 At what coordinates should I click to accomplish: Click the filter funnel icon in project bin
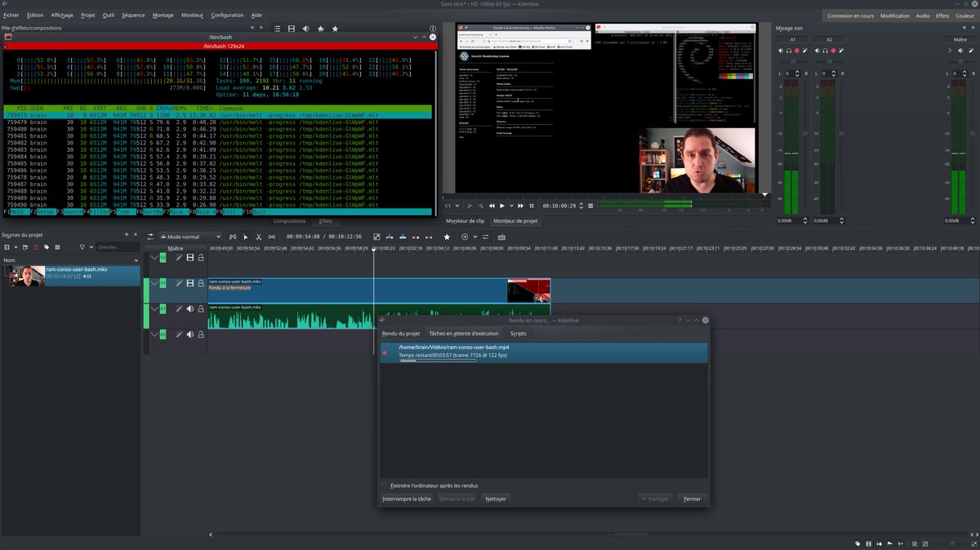(82, 247)
